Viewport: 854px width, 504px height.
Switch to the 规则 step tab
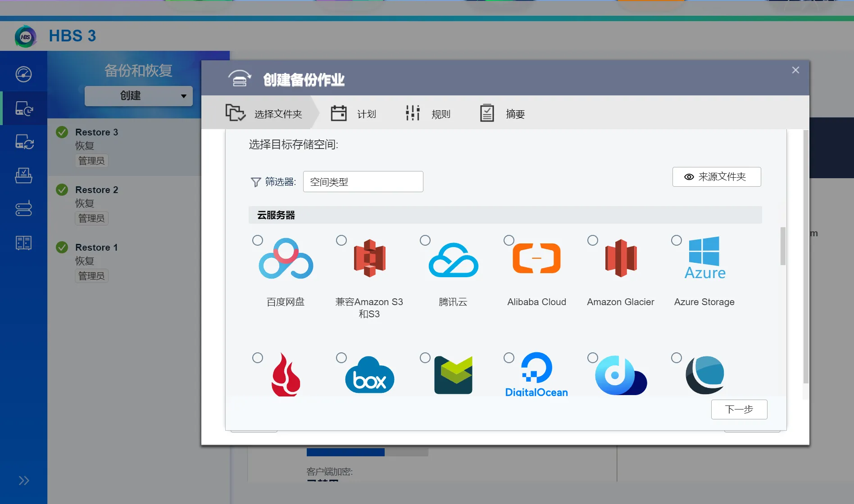point(428,114)
